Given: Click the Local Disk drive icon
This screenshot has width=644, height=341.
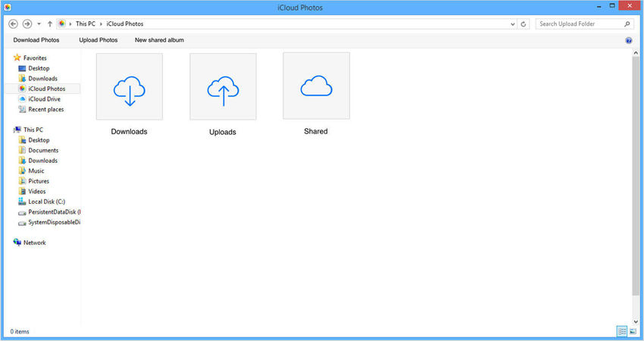Looking at the screenshot, I should click(x=22, y=202).
